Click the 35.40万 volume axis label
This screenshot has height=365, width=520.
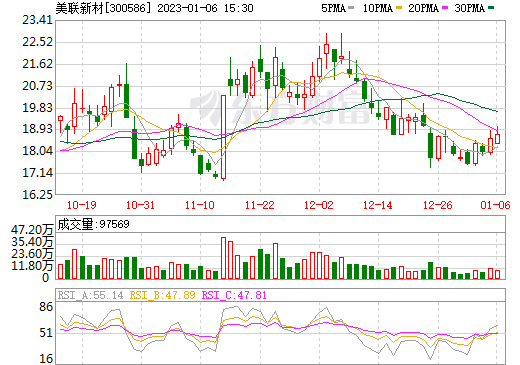point(32,241)
